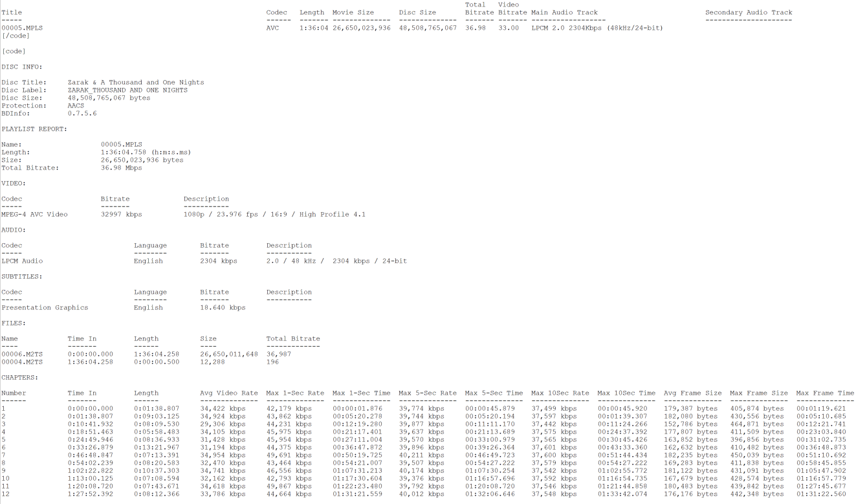Select the LPCM Audio codec entry

coord(22,261)
